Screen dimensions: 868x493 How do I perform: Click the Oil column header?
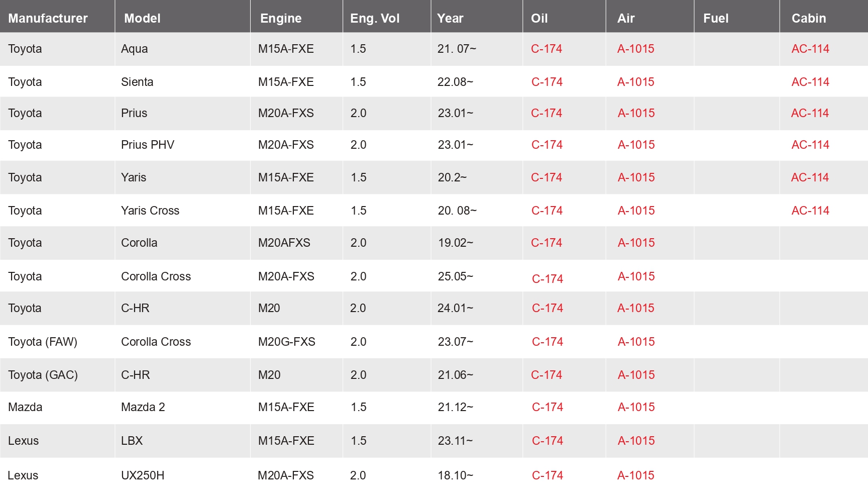pos(539,18)
